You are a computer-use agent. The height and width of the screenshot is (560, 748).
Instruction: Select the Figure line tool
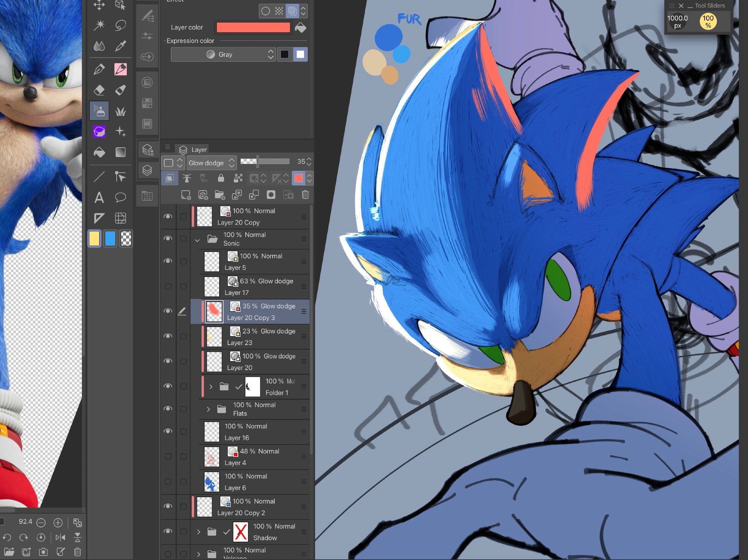click(99, 176)
